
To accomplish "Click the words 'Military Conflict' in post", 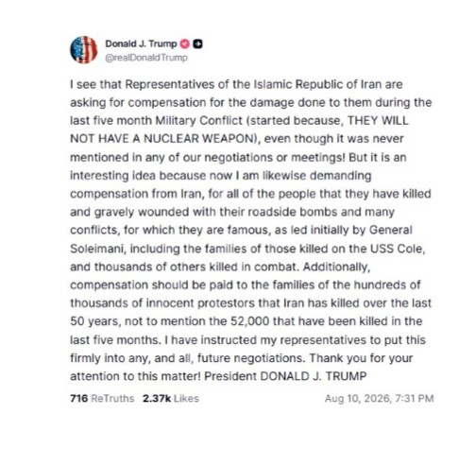I will pos(199,121).
